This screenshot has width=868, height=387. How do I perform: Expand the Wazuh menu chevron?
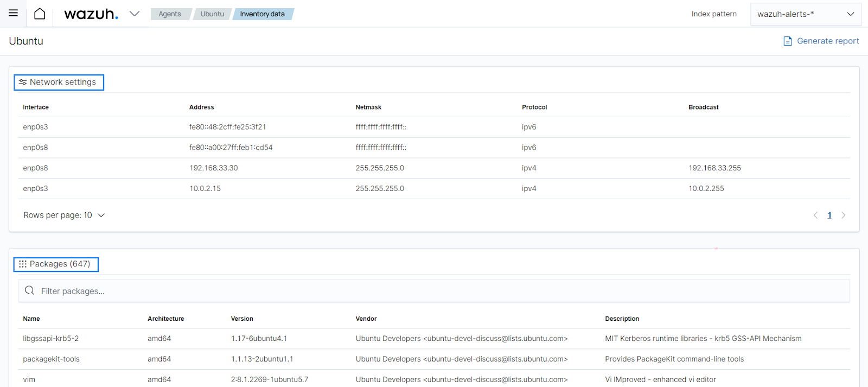(135, 14)
